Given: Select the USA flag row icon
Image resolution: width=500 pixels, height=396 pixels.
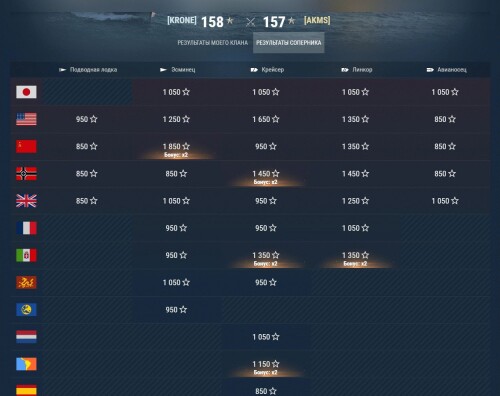Looking at the screenshot, I should click(x=26, y=119).
